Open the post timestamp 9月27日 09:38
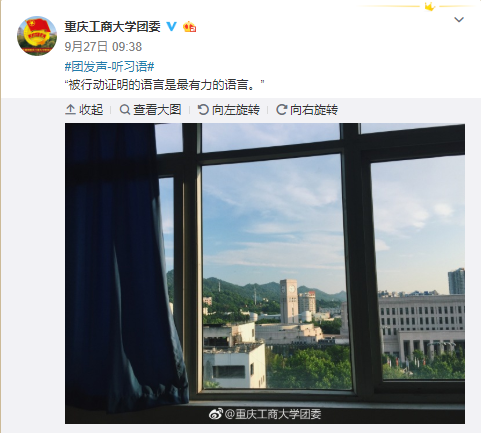 coord(103,47)
